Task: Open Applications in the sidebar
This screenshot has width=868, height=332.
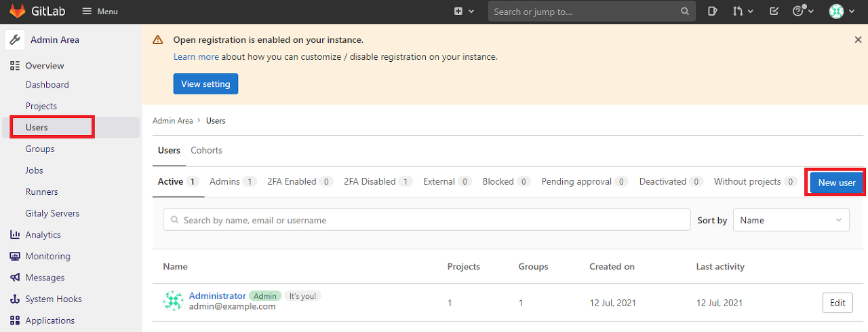Action: pyautogui.click(x=50, y=320)
